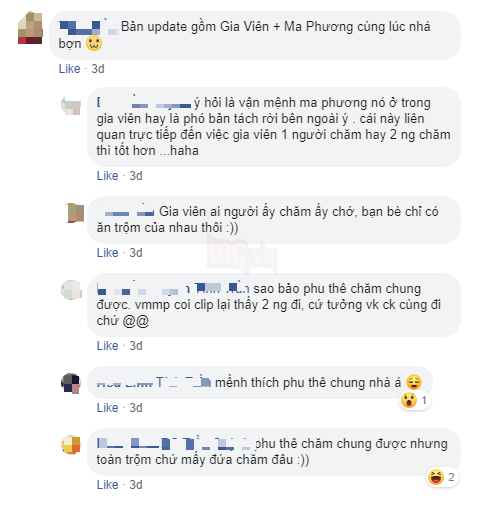Click the 3d timestamp under the top comment
483x508 pixels.
tap(98, 69)
